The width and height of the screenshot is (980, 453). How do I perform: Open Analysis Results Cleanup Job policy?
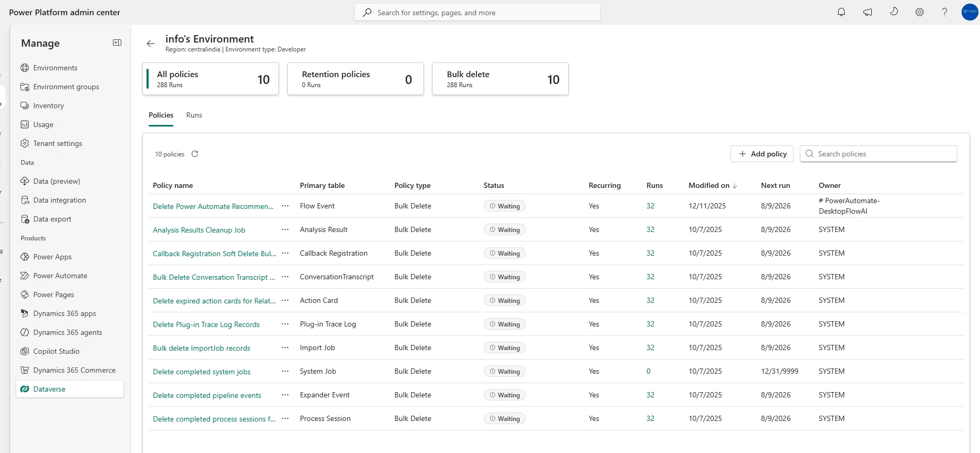pos(199,230)
